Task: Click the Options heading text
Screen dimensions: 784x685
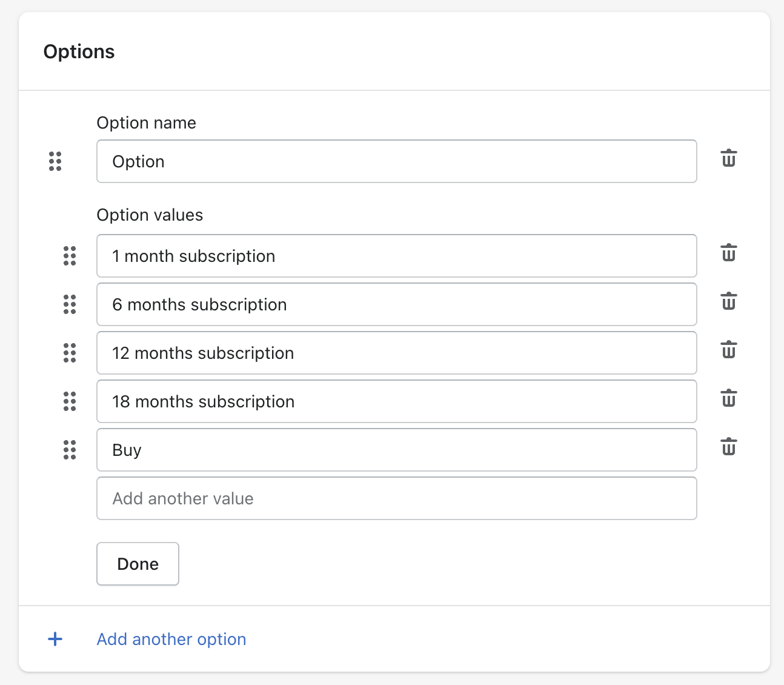Action: coord(79,52)
